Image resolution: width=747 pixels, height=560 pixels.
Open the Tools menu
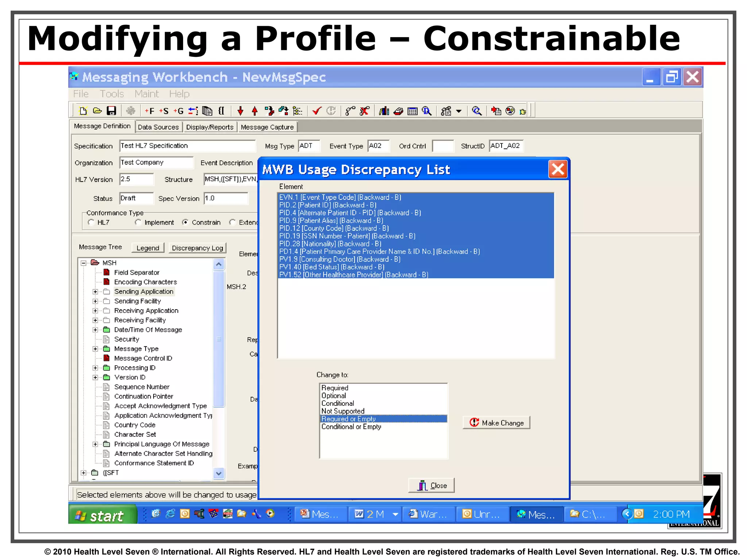(x=112, y=94)
